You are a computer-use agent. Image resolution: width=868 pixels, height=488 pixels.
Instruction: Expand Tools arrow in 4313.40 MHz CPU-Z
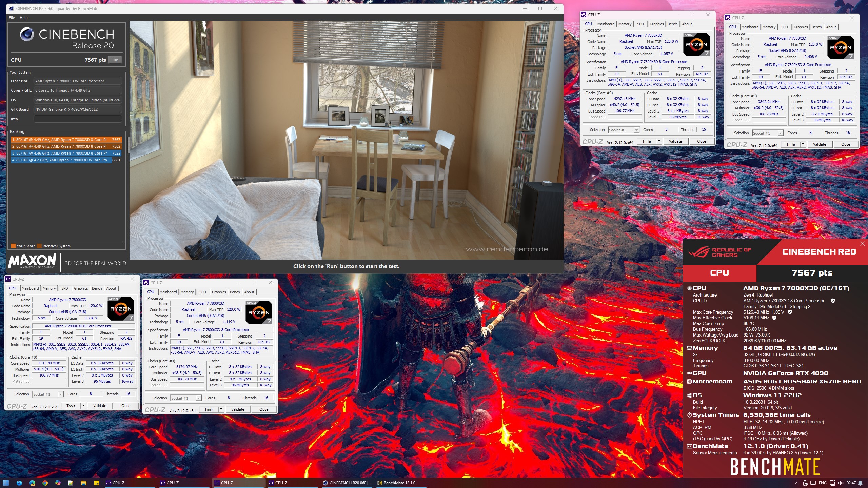click(x=83, y=406)
